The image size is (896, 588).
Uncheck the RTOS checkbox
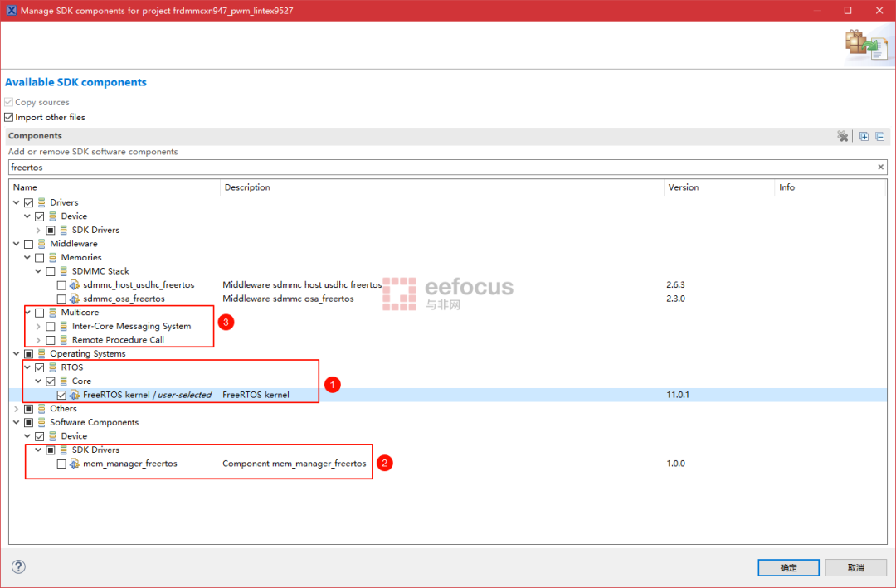tap(40, 367)
